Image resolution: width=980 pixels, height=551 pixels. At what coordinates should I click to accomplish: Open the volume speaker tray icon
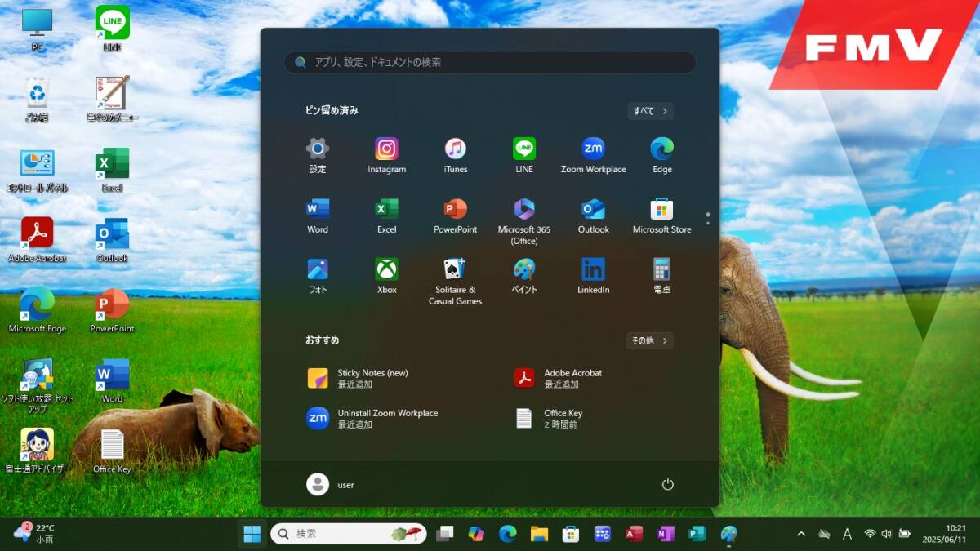[x=887, y=534]
